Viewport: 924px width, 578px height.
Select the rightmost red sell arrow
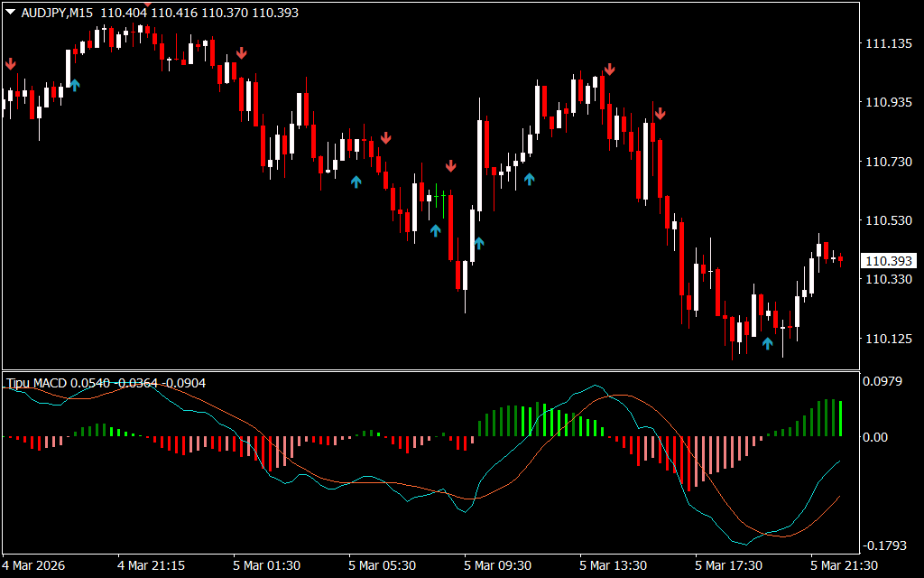coord(660,113)
